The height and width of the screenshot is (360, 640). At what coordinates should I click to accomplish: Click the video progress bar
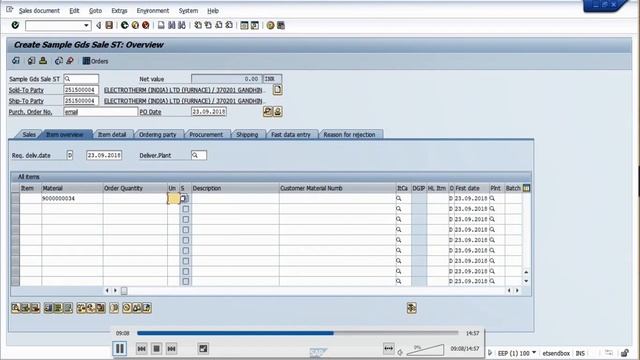(x=298, y=333)
